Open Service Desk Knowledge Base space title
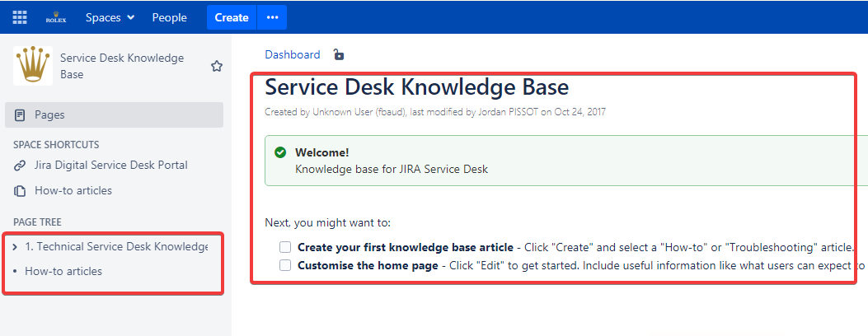 (x=122, y=67)
